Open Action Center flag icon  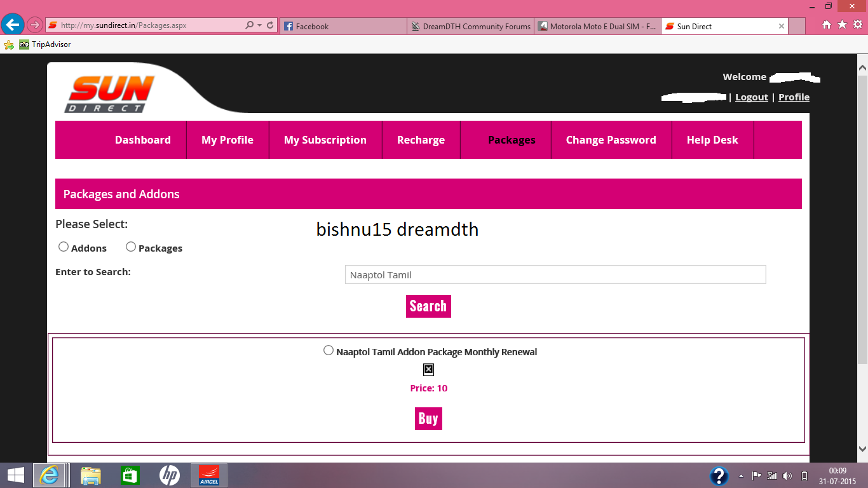tap(757, 476)
